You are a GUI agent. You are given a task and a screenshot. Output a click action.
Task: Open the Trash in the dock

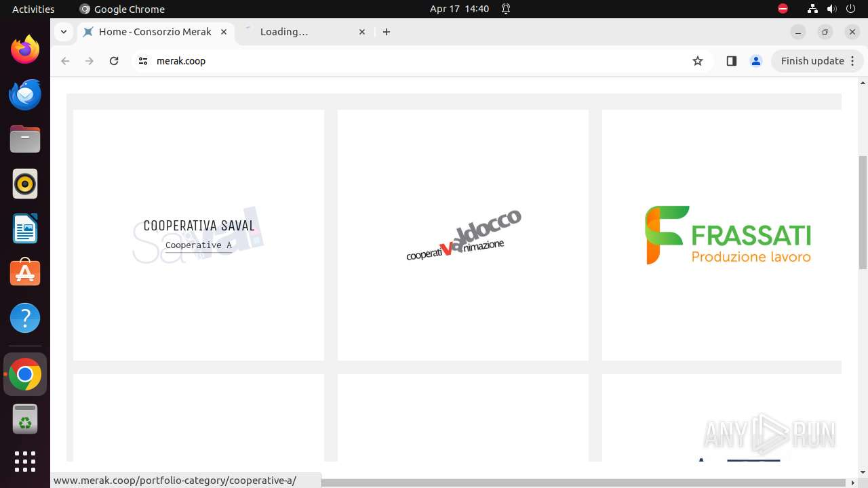(25, 419)
